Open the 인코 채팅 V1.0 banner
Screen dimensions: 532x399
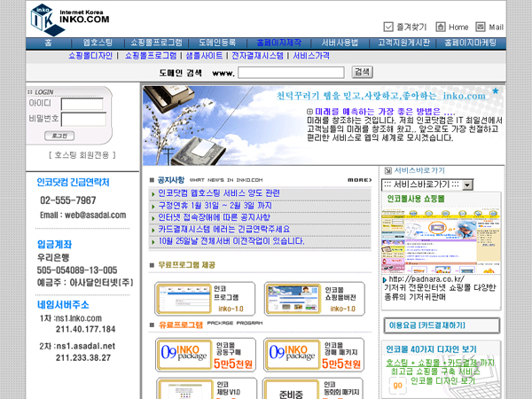(207, 388)
